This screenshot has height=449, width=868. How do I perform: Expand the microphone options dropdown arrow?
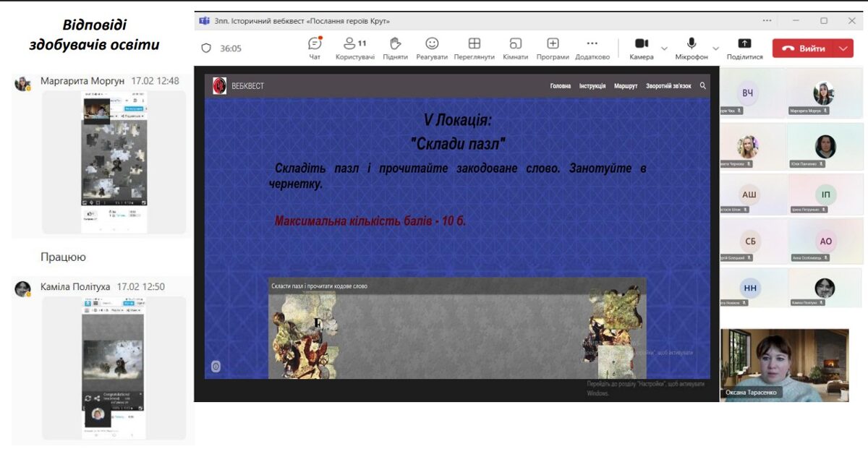click(716, 48)
